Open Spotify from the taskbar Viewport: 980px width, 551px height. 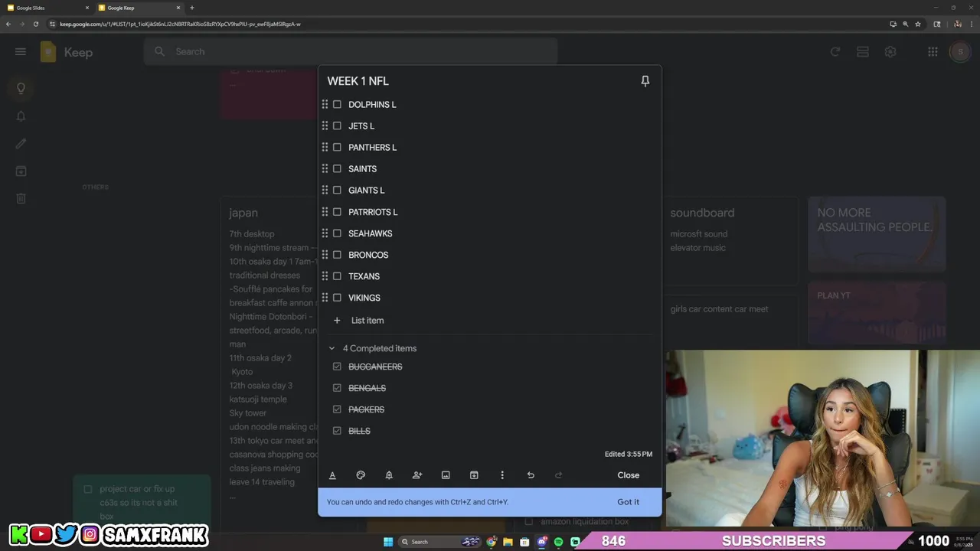coord(558,542)
